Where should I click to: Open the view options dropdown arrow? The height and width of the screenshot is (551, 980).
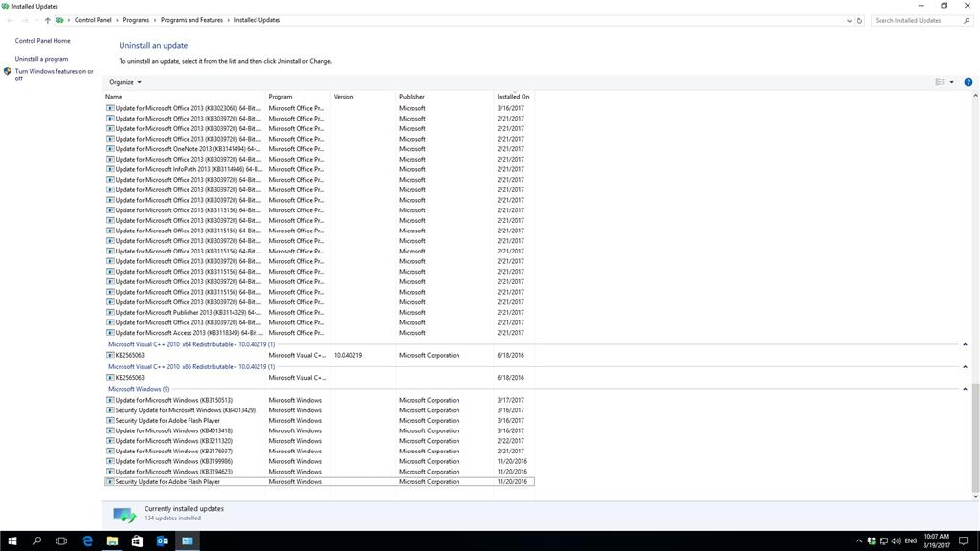952,82
